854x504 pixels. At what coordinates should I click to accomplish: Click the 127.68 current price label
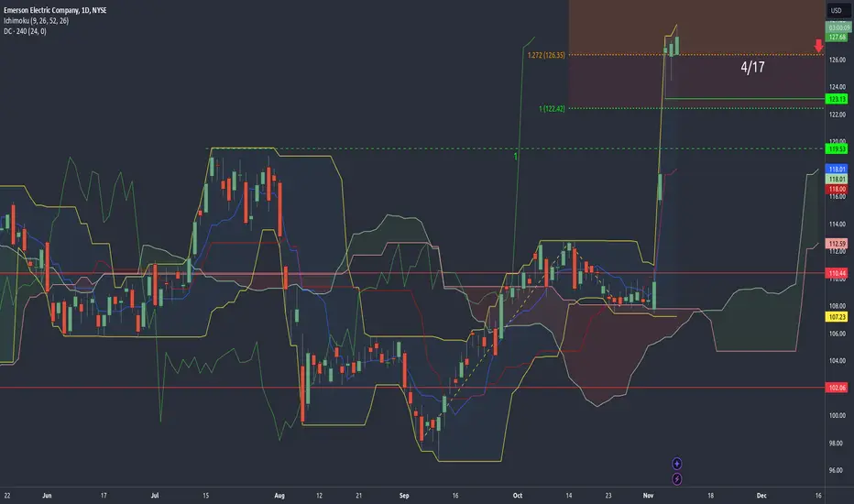(x=837, y=37)
